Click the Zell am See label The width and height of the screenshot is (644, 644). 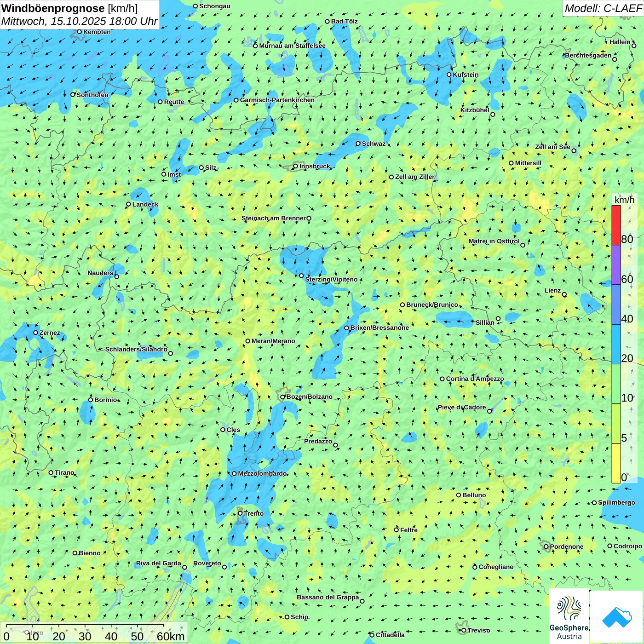[552, 147]
